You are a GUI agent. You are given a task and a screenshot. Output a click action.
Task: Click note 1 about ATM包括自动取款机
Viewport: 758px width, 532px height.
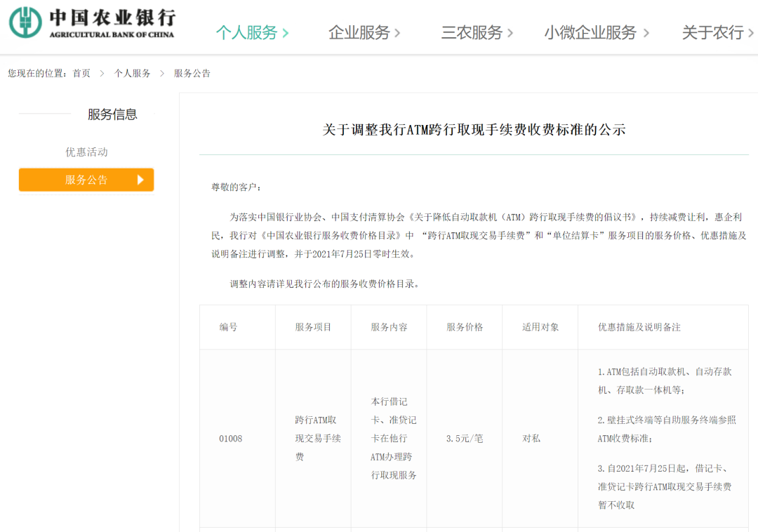(665, 381)
